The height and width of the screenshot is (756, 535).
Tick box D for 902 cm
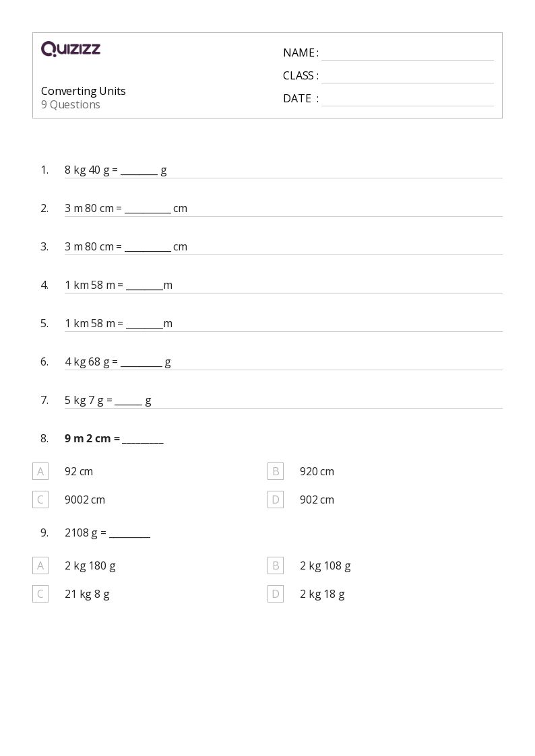[x=276, y=500]
